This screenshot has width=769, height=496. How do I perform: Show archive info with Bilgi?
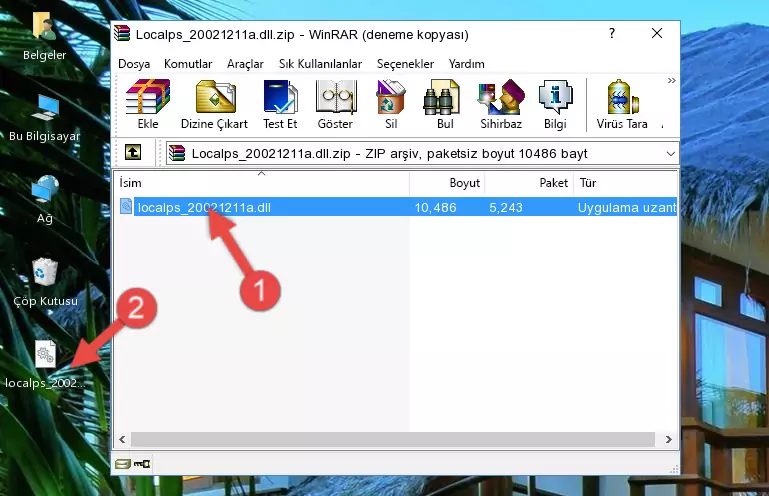[x=555, y=104]
